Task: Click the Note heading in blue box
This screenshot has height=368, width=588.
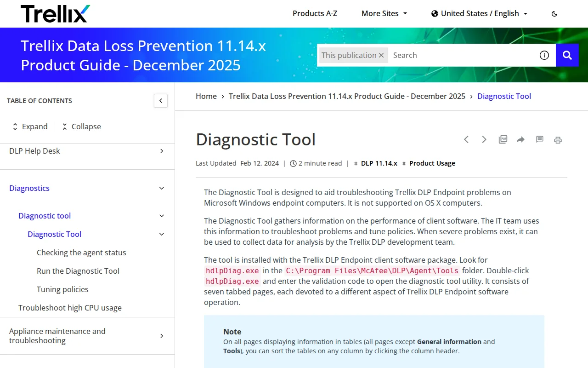Action: (232, 332)
